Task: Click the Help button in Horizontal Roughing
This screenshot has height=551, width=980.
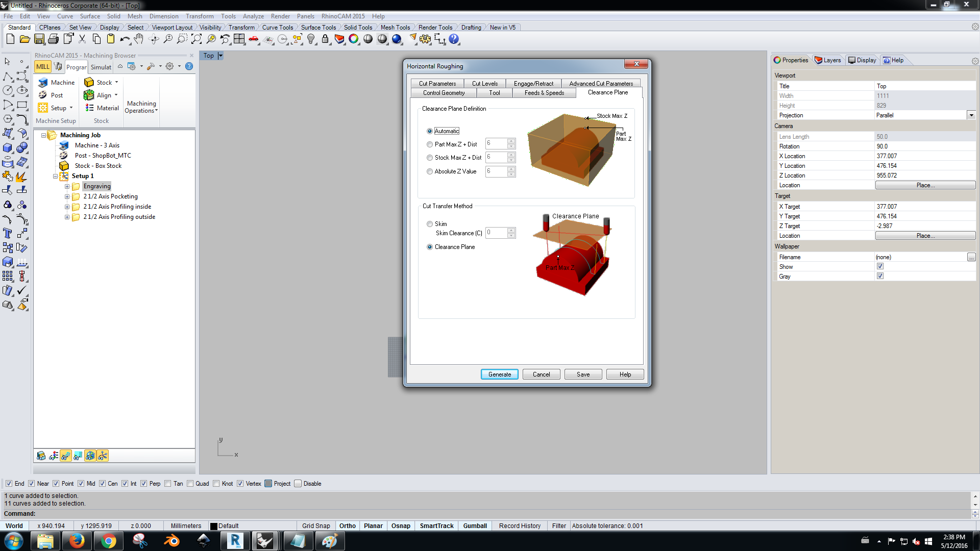Action: 625,374
